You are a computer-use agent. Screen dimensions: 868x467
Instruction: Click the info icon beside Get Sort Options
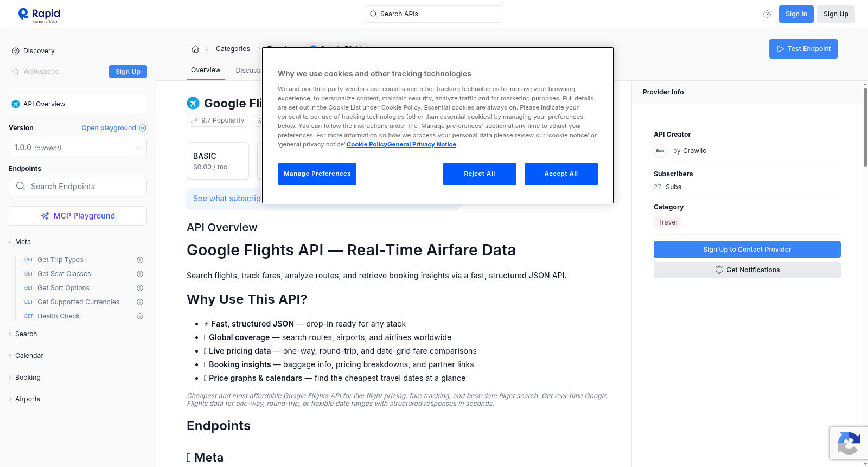point(140,288)
